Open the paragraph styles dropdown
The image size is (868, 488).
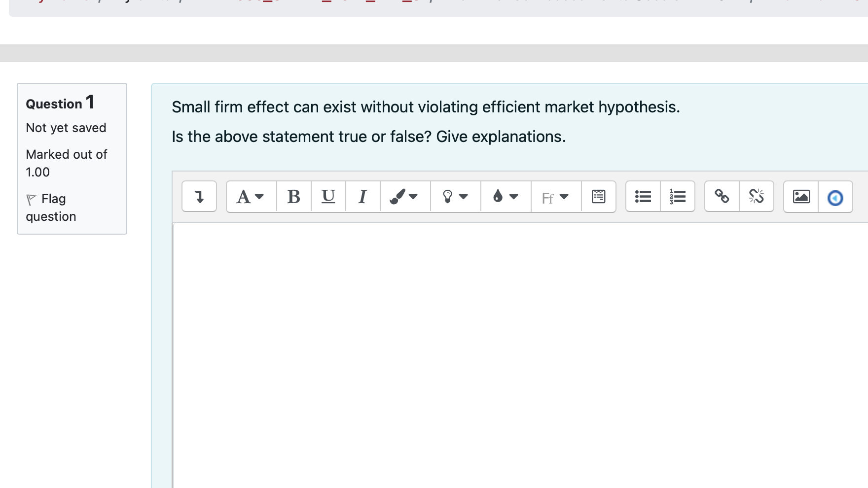[250, 196]
